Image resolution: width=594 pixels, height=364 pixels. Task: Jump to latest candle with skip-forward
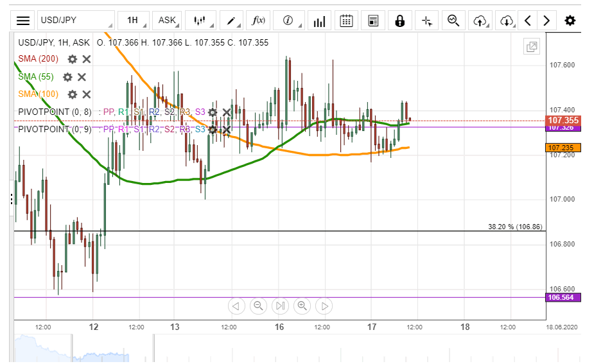[x=280, y=306]
